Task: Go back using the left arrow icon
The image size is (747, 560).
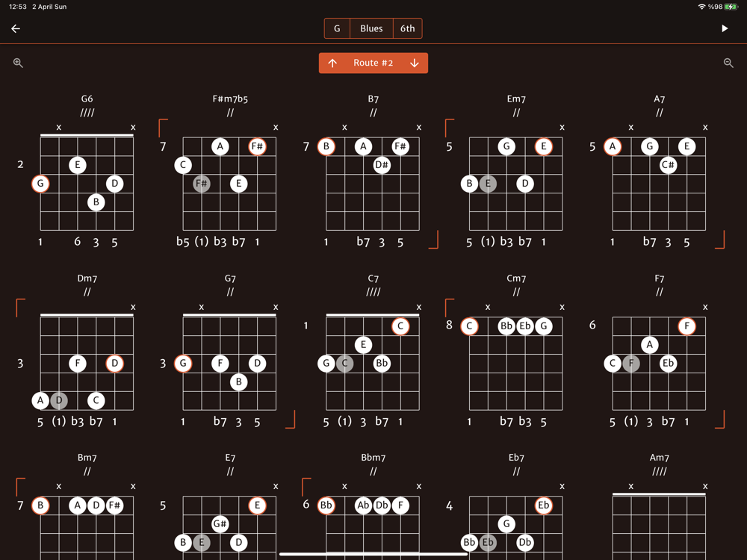Action: (16, 28)
